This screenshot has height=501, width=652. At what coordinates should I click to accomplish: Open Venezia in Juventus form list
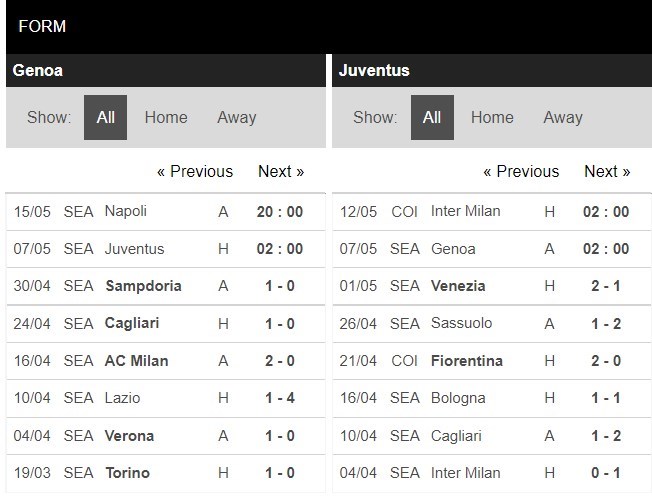[x=458, y=286]
